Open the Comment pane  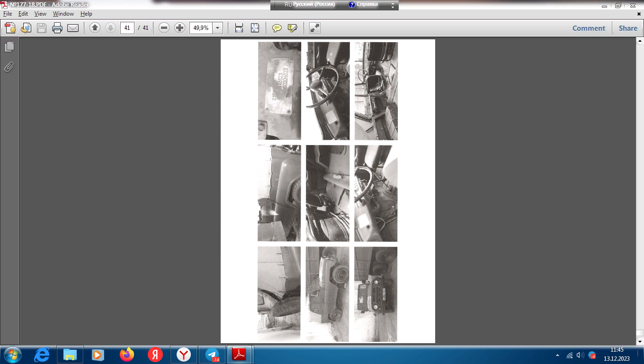tap(589, 28)
